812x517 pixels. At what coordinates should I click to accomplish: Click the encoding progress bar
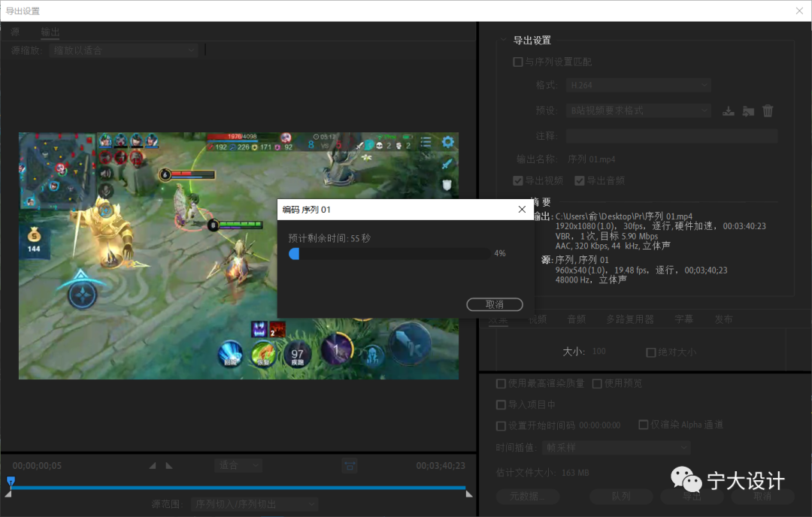pos(389,253)
